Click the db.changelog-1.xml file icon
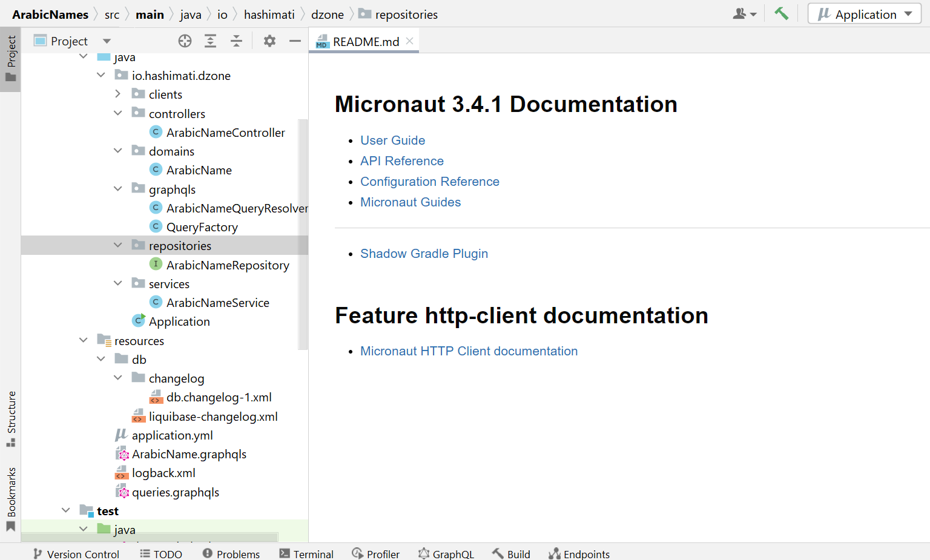Viewport: 930px width, 560px height. 156,397
